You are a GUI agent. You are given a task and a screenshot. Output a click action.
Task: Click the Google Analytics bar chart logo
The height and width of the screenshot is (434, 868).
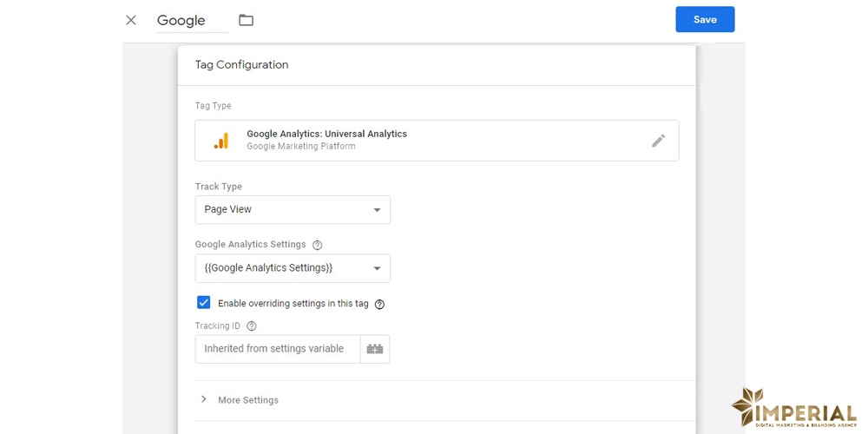tap(221, 141)
